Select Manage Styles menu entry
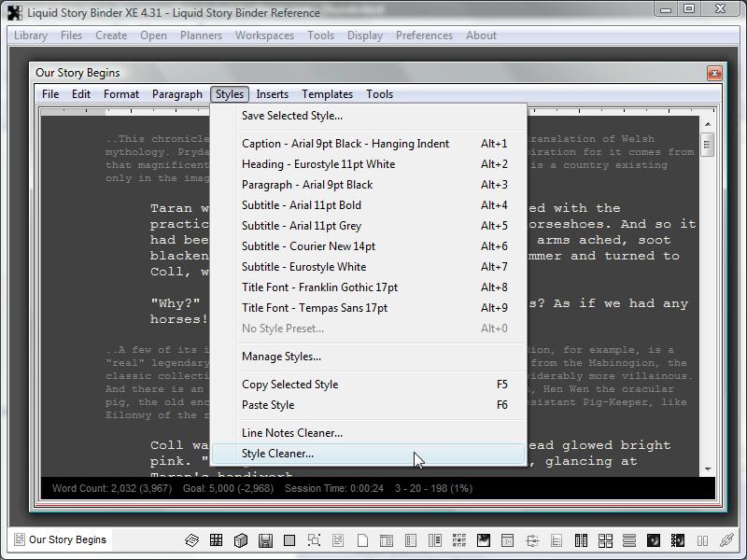The image size is (747, 560). (281, 357)
